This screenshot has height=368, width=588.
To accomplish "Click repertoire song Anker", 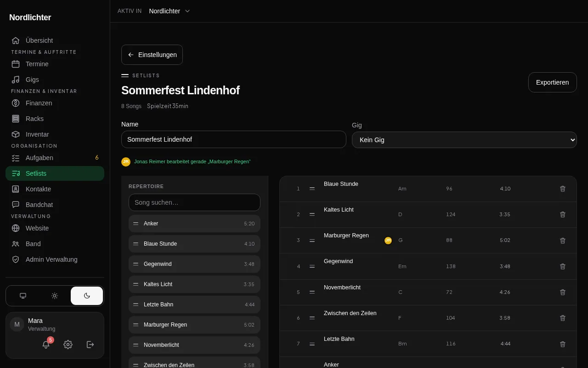I will click(194, 224).
